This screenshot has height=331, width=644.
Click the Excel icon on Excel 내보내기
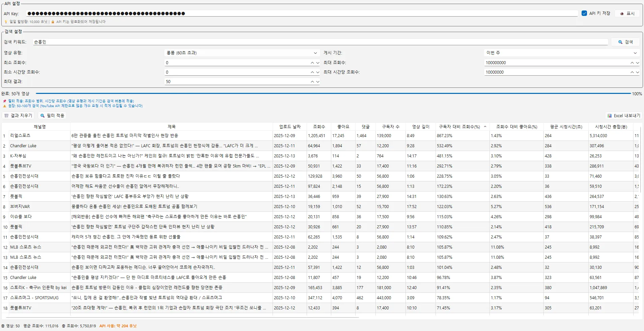point(609,116)
